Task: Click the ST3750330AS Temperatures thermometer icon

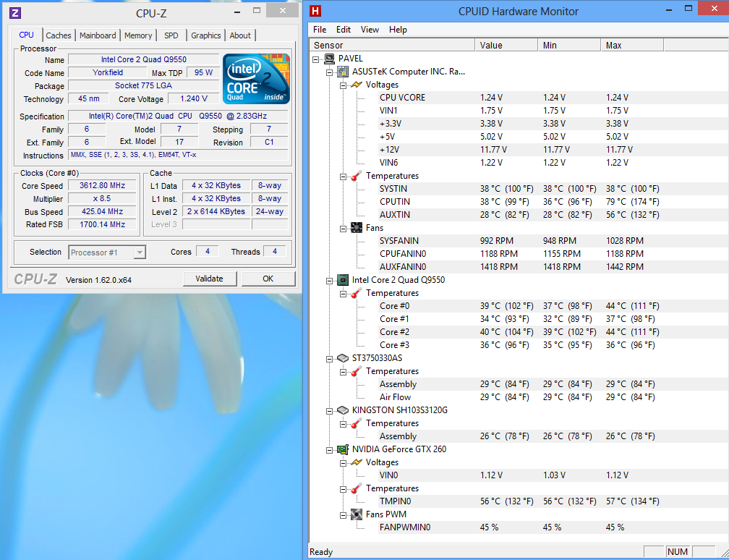Action: click(356, 371)
